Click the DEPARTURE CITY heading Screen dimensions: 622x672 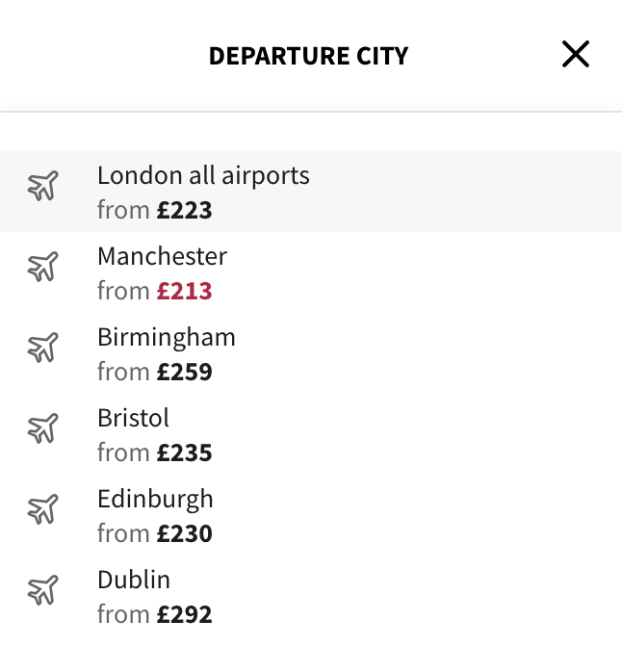[309, 56]
